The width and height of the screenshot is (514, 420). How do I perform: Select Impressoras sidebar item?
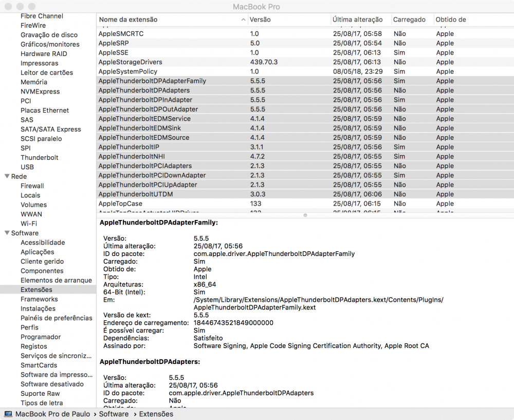click(40, 63)
